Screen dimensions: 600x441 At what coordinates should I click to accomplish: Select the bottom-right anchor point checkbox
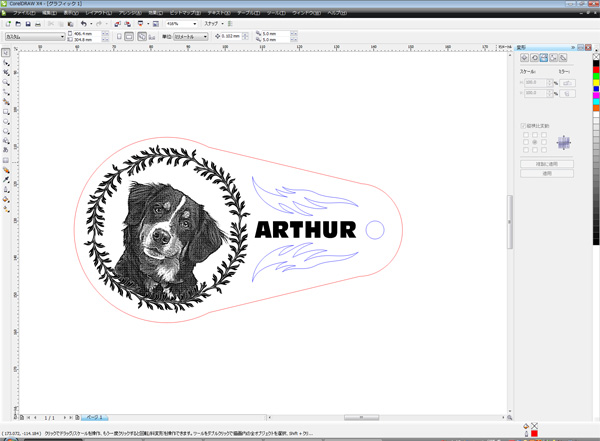pyautogui.click(x=544, y=150)
